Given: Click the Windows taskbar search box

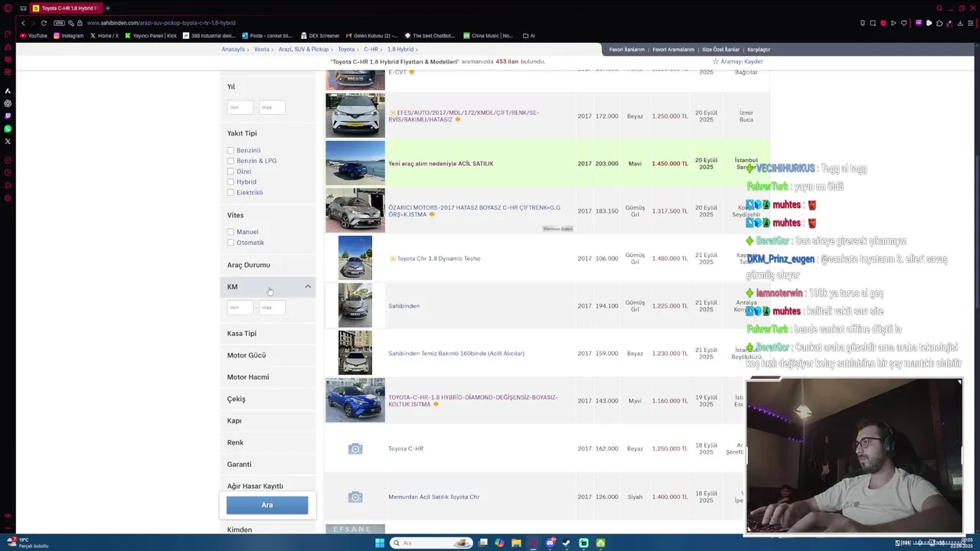Looking at the screenshot, I should point(431,543).
